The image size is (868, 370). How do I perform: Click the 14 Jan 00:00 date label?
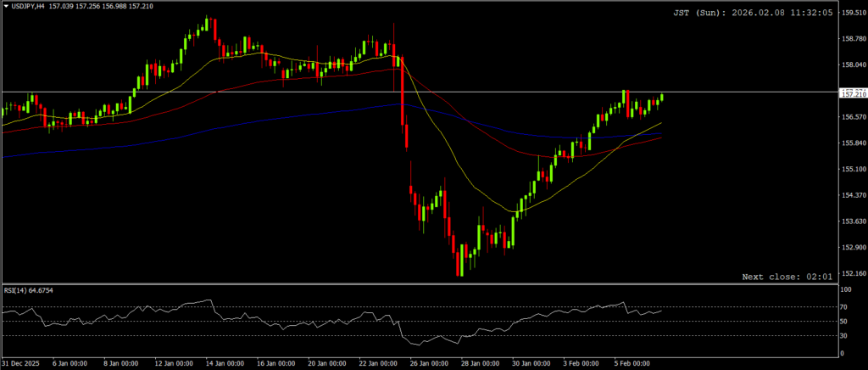(x=224, y=364)
